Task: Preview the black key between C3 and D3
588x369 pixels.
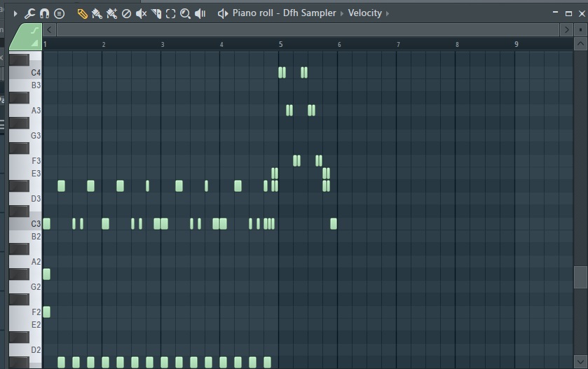Action: click(x=19, y=211)
